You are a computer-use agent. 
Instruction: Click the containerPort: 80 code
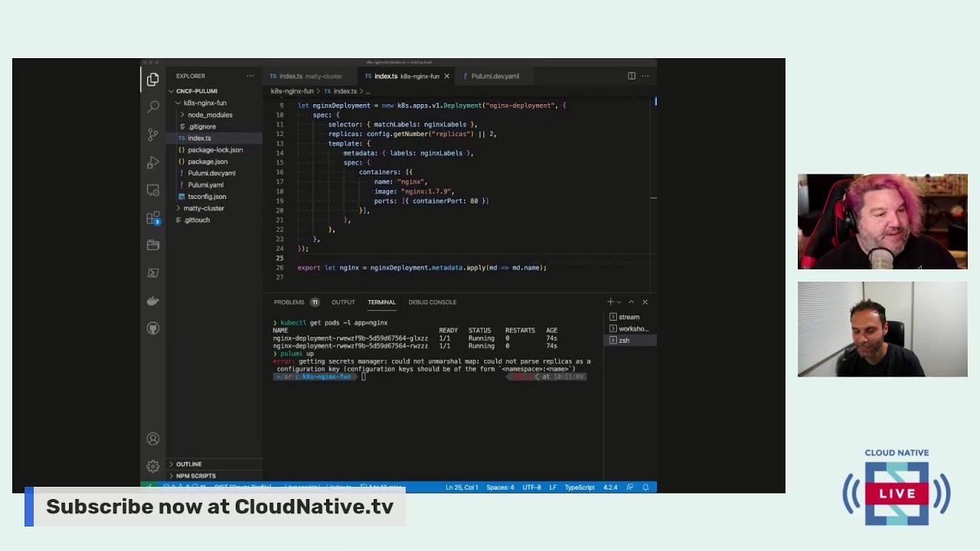tap(447, 201)
